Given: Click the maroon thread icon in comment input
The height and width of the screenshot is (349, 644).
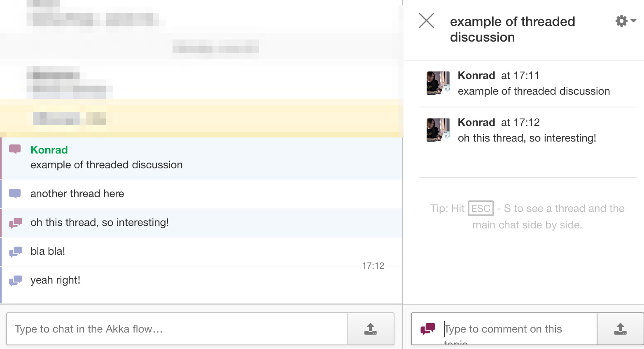Looking at the screenshot, I should [428, 329].
